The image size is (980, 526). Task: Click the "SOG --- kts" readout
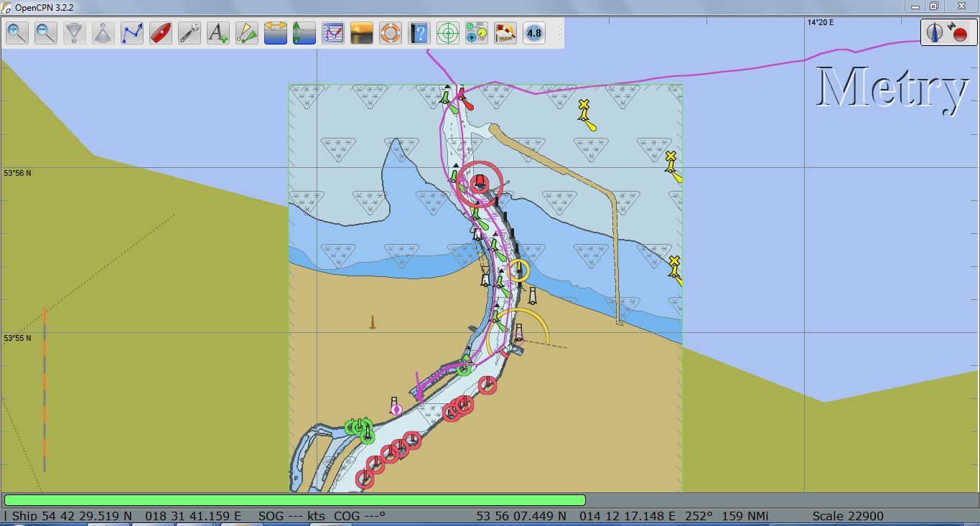291,516
